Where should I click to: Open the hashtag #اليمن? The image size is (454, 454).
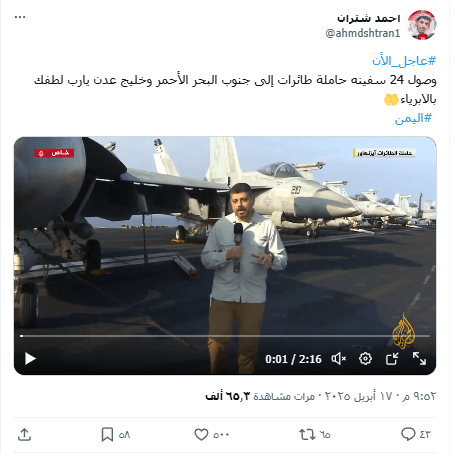[x=413, y=118]
